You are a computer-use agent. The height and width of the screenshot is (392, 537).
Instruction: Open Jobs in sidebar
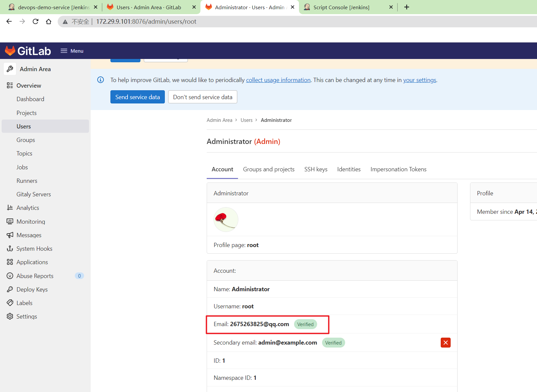coord(22,167)
